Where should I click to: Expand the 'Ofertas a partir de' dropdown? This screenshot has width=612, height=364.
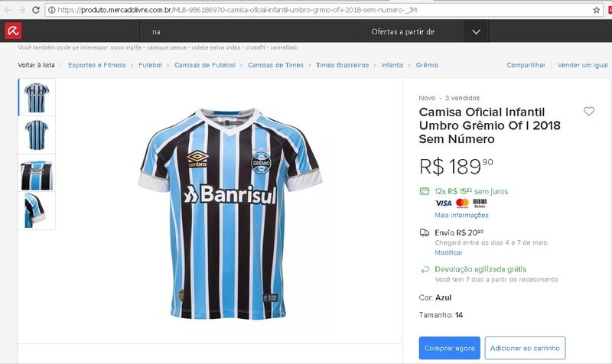click(476, 31)
